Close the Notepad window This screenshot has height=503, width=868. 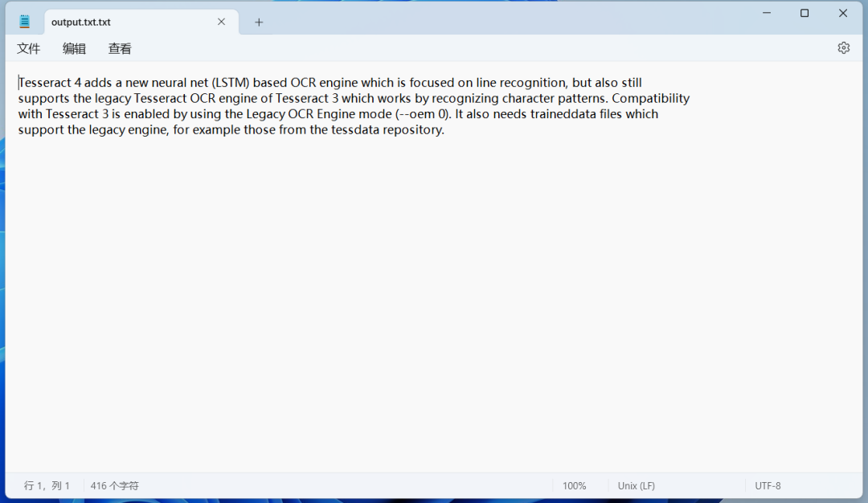coord(842,14)
